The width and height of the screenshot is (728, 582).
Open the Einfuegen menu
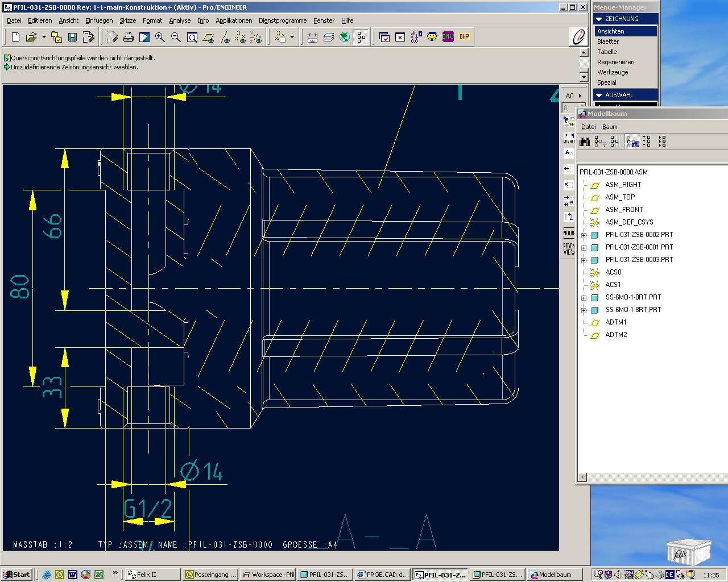pyautogui.click(x=99, y=20)
